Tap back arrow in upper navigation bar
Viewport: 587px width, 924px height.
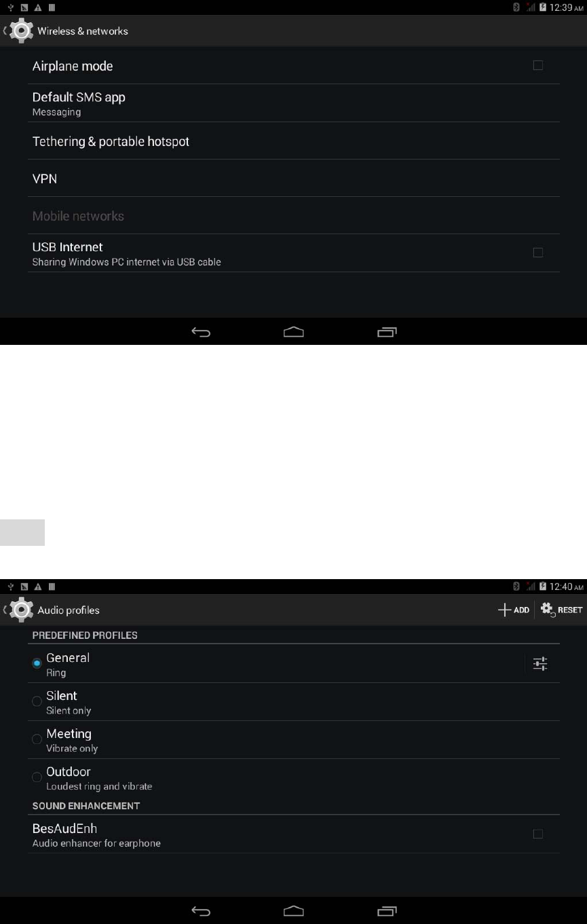(201, 333)
